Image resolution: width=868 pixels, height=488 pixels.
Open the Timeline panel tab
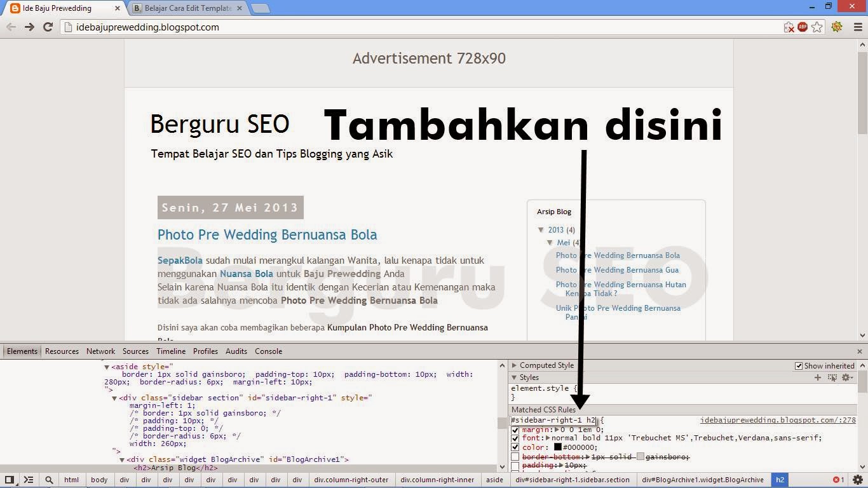click(x=171, y=351)
